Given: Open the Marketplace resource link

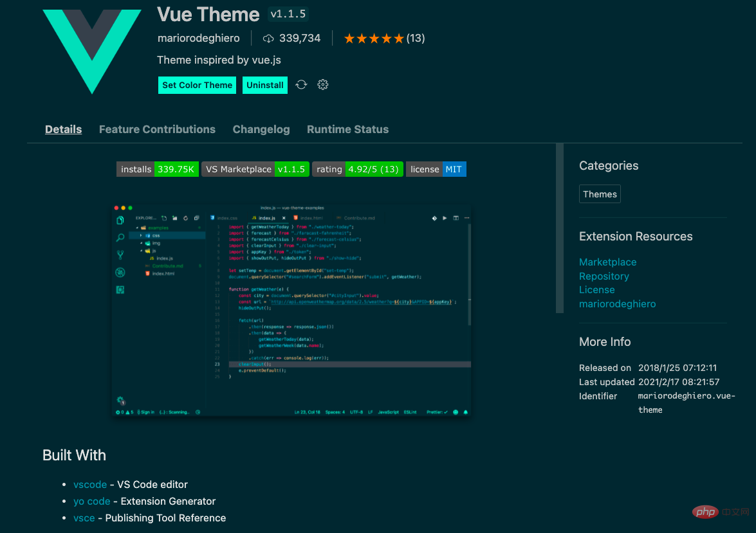Looking at the screenshot, I should tap(607, 262).
